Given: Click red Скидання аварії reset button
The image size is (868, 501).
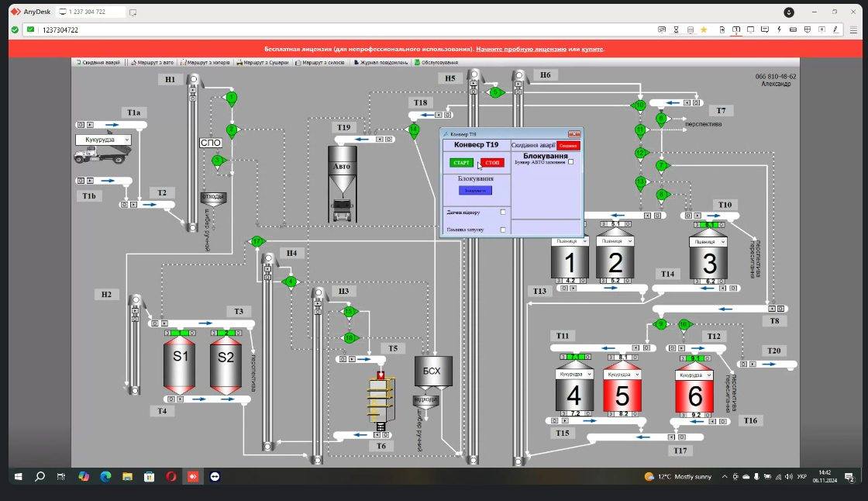Looking at the screenshot, I should tap(568, 145).
